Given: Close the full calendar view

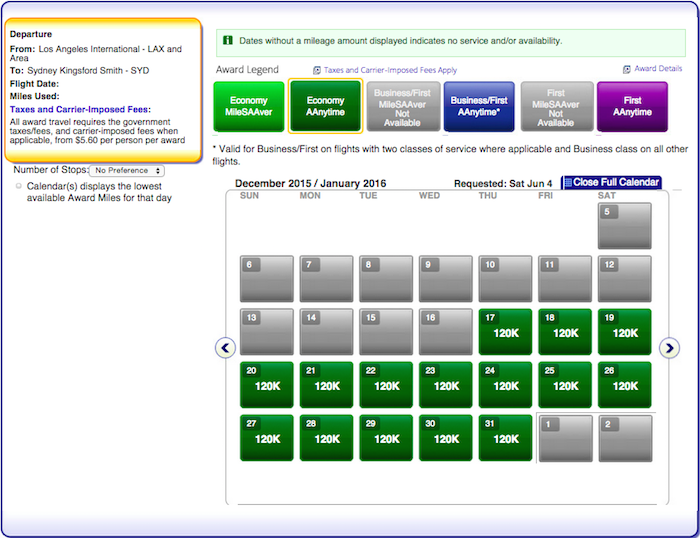Looking at the screenshot, I should [611, 182].
